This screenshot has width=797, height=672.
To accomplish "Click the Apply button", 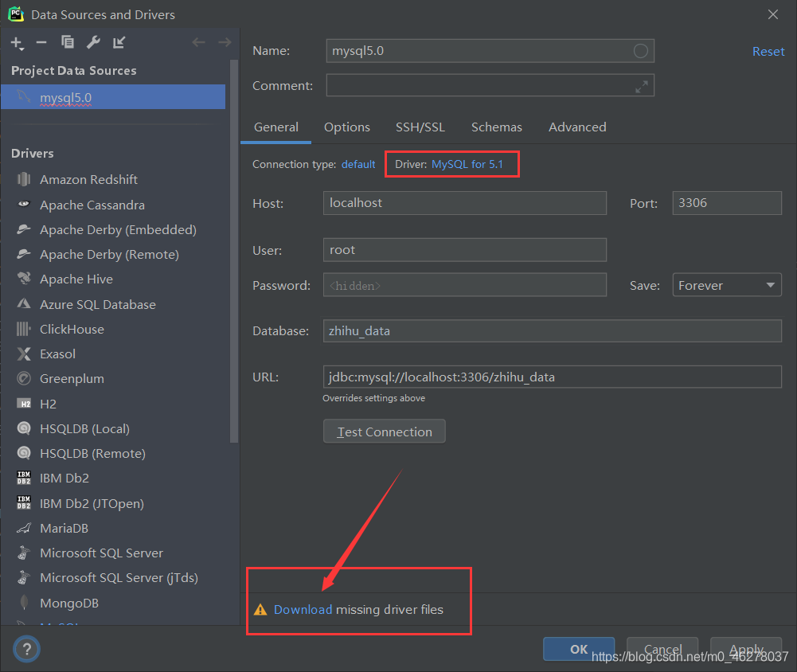I will 746,649.
